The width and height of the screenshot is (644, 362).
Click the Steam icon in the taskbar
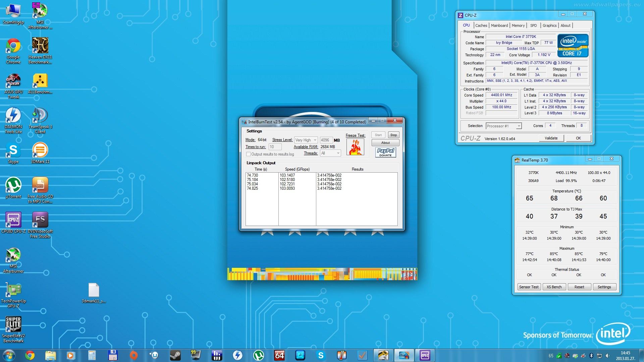(175, 355)
